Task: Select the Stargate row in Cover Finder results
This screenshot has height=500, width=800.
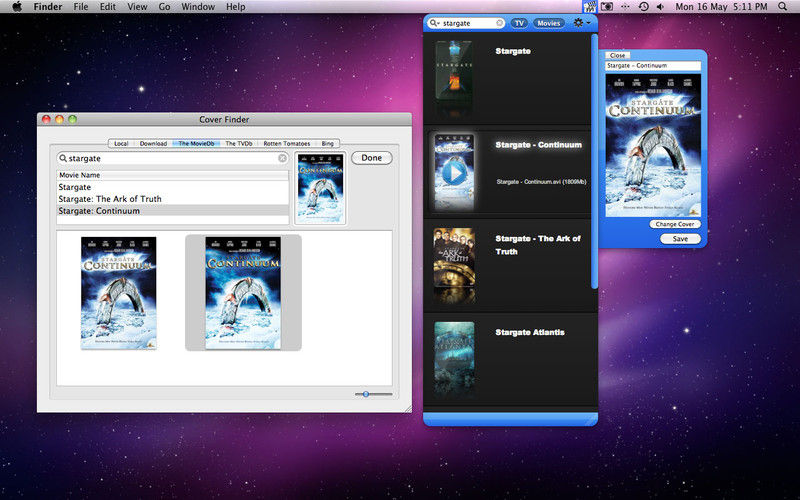Action: (172, 187)
